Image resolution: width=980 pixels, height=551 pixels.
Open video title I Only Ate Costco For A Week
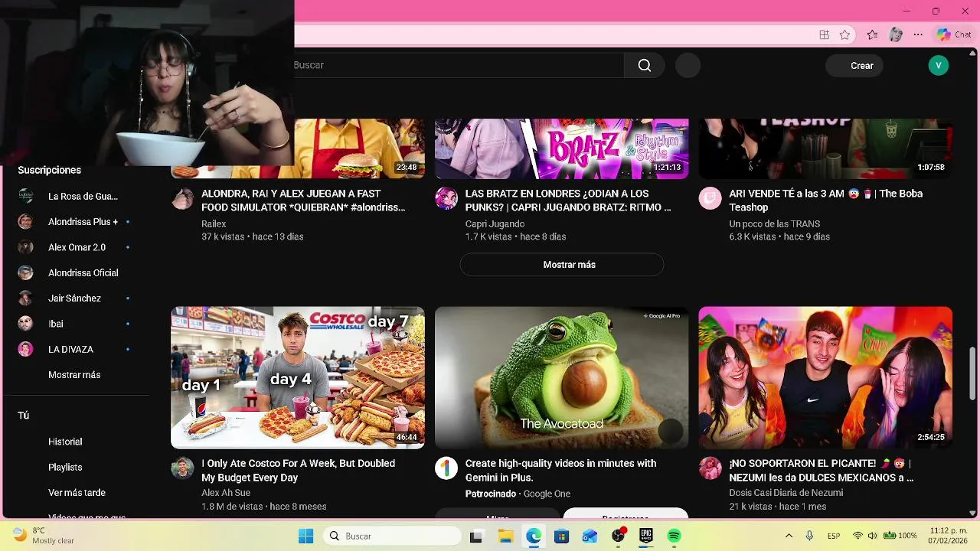(299, 471)
